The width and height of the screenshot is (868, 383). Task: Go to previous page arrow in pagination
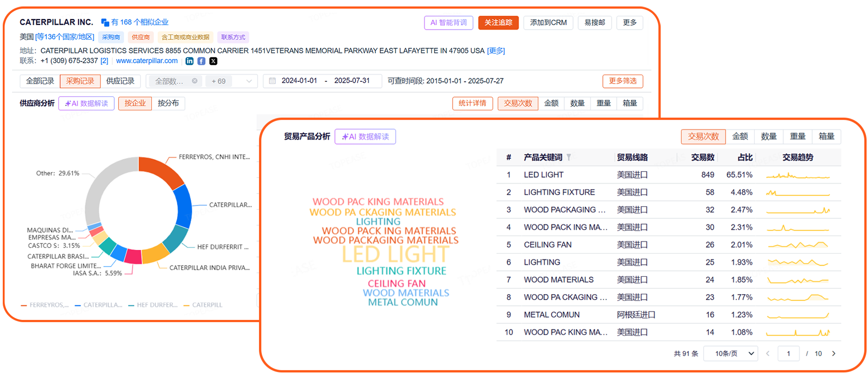point(768,353)
